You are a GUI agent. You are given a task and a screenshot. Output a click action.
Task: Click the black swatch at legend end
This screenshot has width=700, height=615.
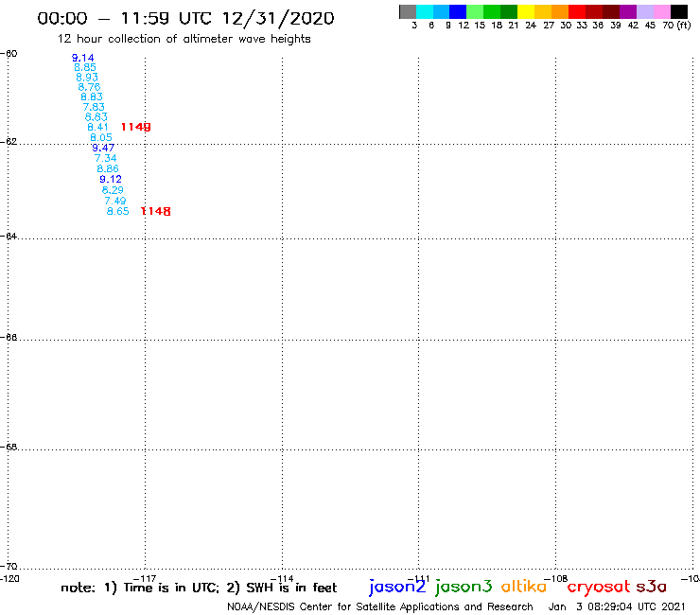[x=679, y=11]
